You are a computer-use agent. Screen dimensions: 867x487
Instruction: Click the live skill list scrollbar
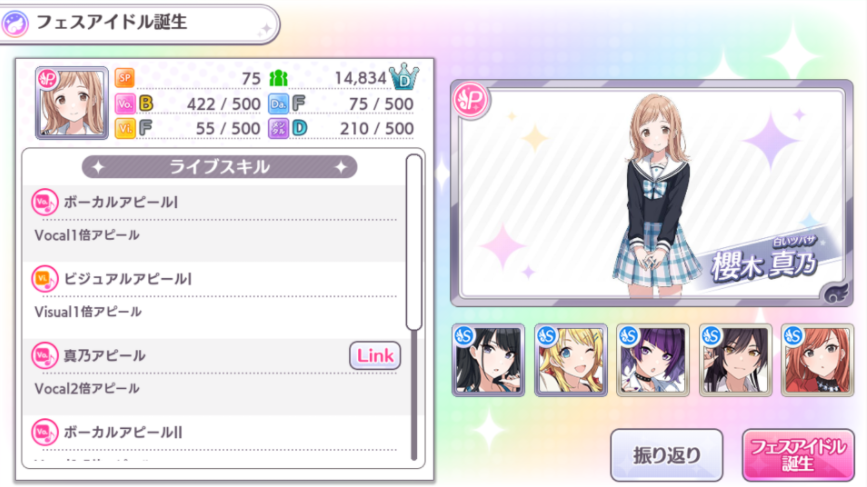click(414, 243)
